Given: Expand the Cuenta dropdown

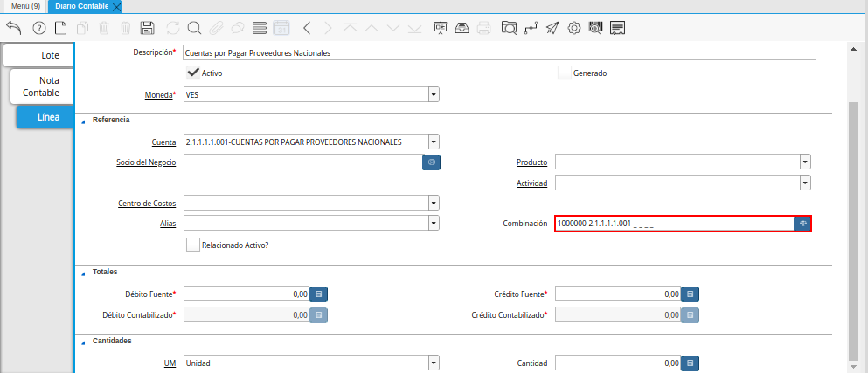Looking at the screenshot, I should [434, 142].
